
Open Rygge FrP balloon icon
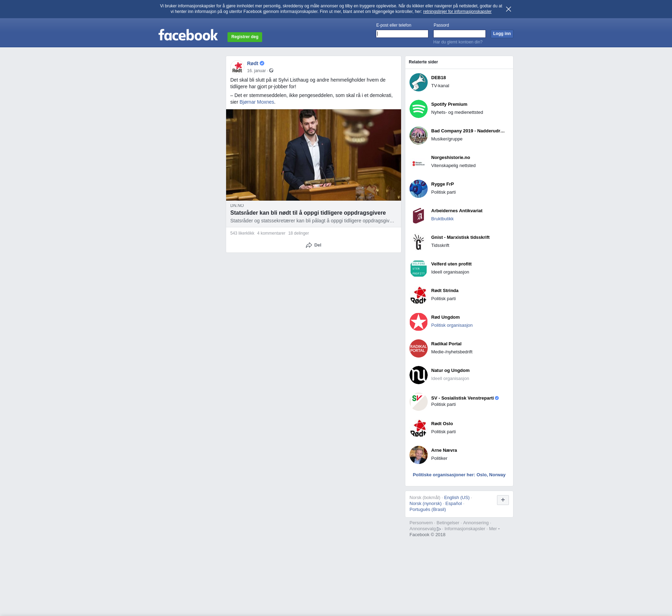(419, 189)
